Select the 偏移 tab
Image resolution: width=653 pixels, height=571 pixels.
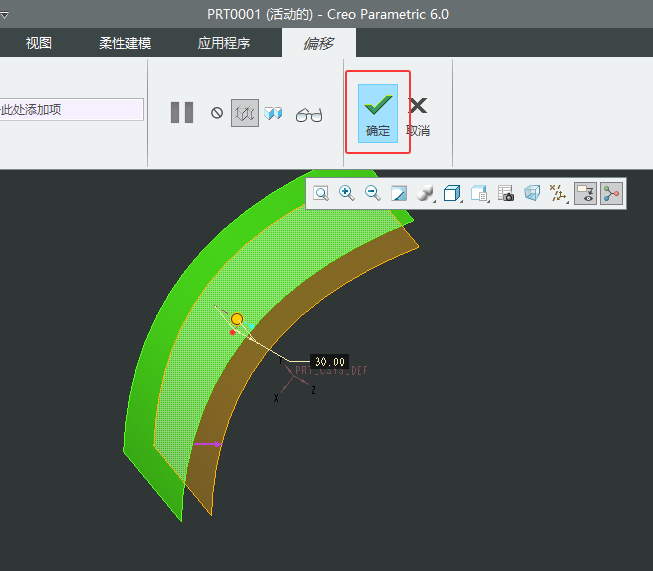click(319, 43)
